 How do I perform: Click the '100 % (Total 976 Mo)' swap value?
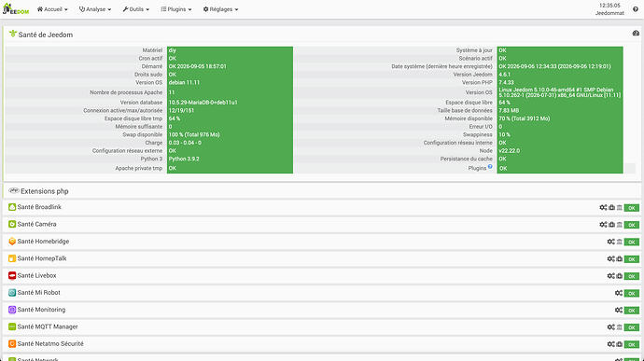pos(194,134)
